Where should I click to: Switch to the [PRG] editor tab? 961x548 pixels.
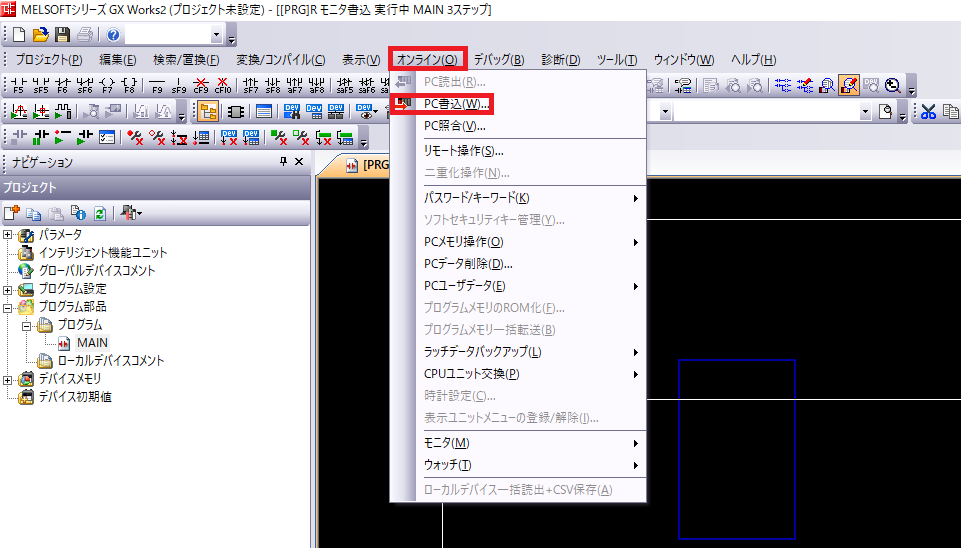tap(367, 165)
